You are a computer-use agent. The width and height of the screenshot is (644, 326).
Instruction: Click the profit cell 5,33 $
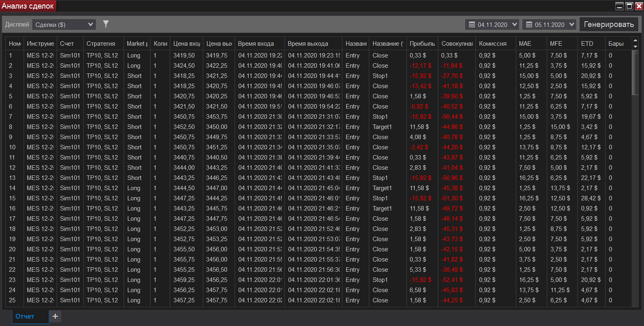pyautogui.click(x=418, y=270)
